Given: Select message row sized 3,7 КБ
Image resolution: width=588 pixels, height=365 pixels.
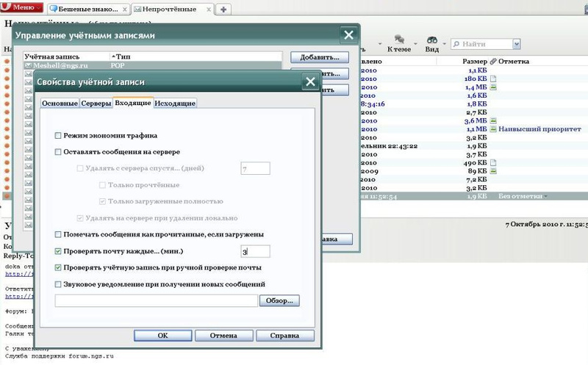Looking at the screenshot, I should click(x=473, y=154).
